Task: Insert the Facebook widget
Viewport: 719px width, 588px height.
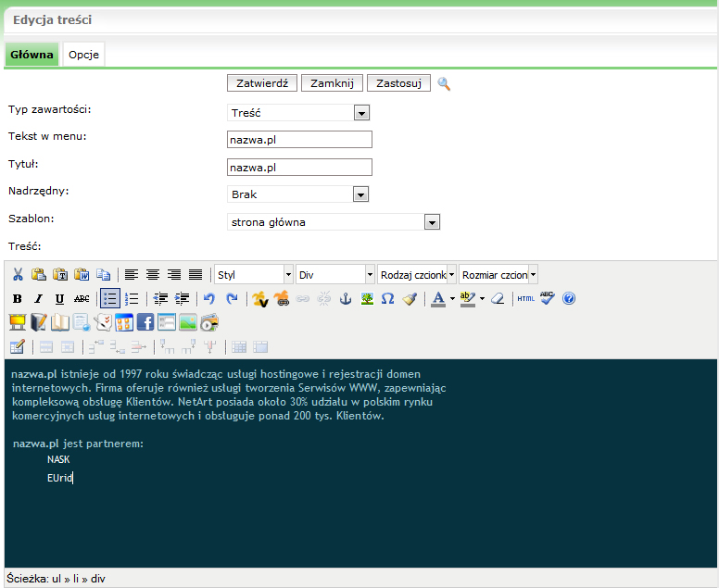Action: click(x=145, y=322)
